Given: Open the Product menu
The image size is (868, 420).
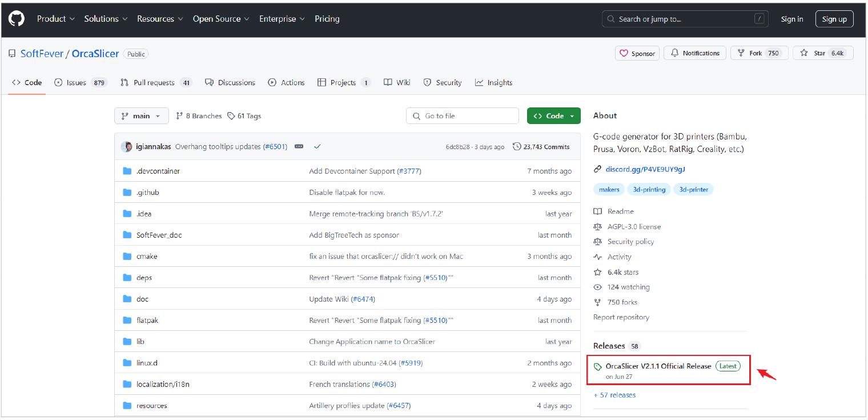Looking at the screenshot, I should coord(56,19).
